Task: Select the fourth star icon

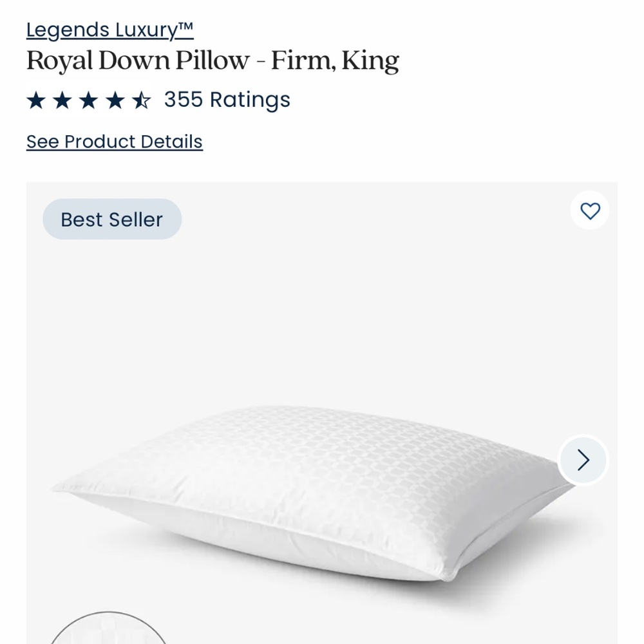Action: [x=115, y=99]
